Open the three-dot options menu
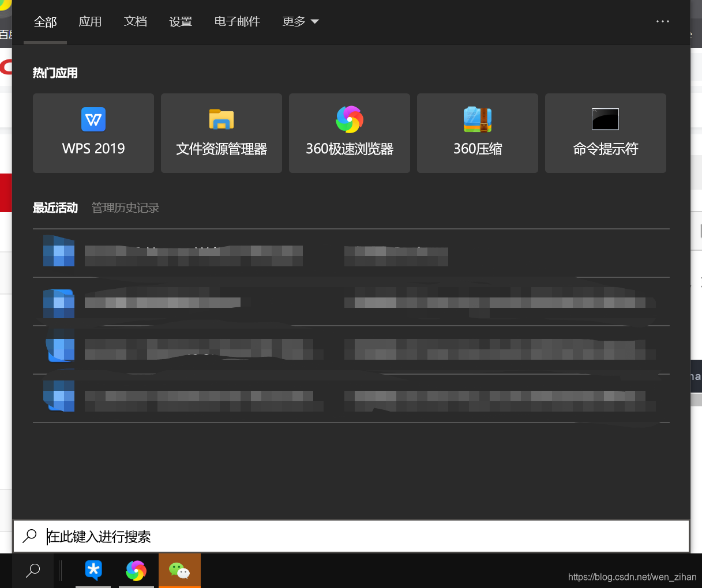This screenshot has width=702, height=588. pos(663,21)
